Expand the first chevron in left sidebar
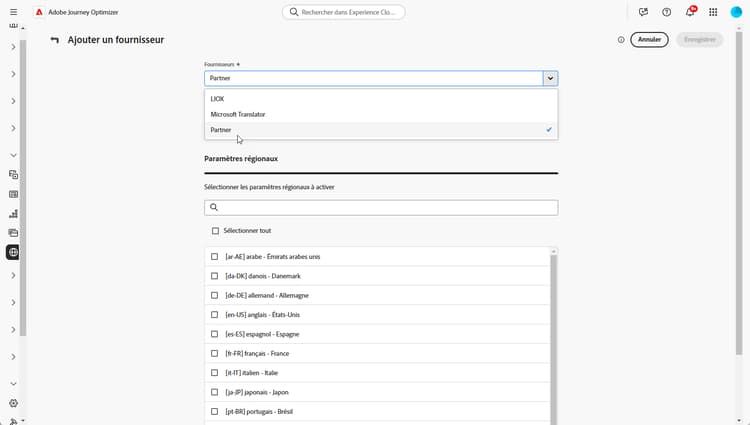 coord(13,47)
